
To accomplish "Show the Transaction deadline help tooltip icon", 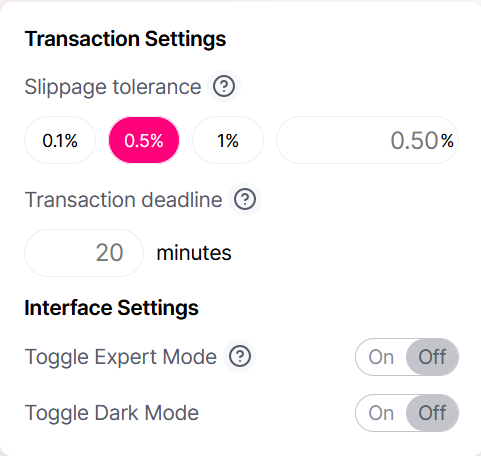I will 245,199.
